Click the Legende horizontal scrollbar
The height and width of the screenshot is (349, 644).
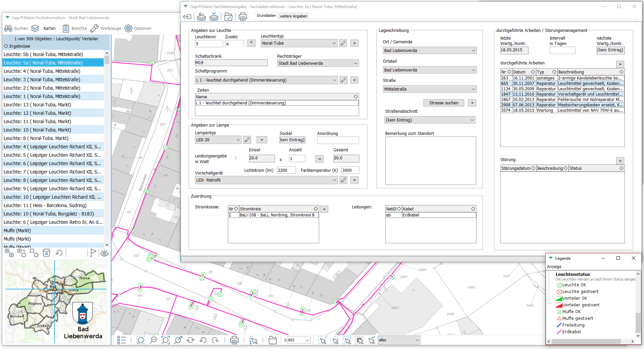tap(586, 341)
